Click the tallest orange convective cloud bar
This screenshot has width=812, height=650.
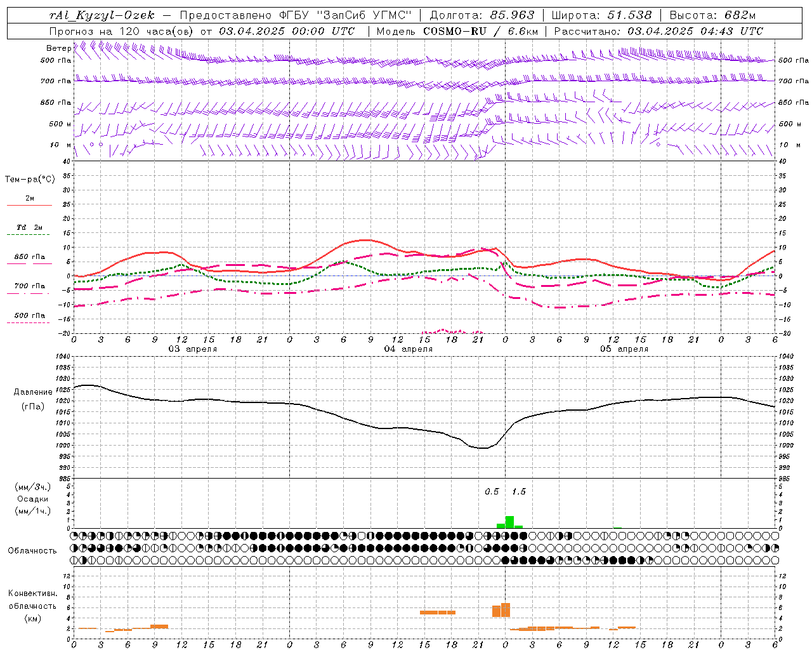pos(506,610)
